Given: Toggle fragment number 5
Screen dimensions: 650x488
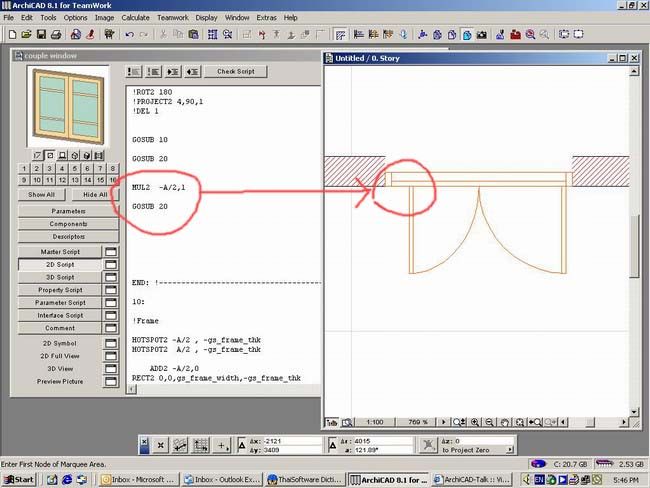Looking at the screenshot, I should click(x=75, y=168).
